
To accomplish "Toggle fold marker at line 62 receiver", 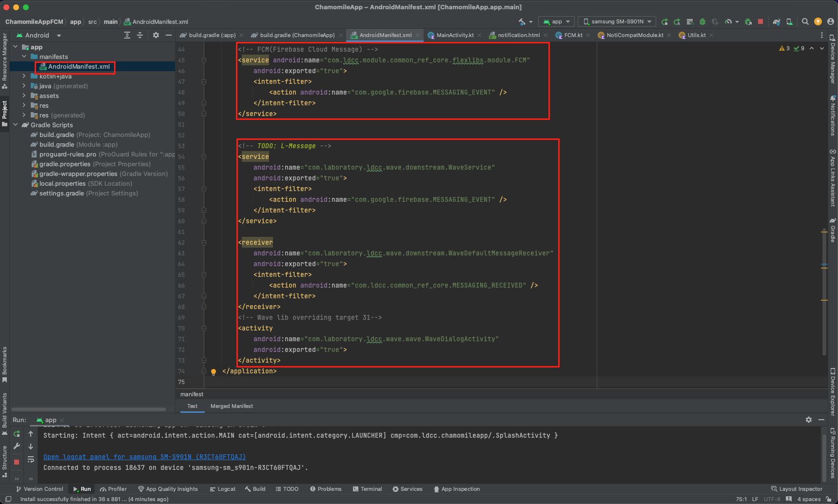I will pyautogui.click(x=204, y=243).
